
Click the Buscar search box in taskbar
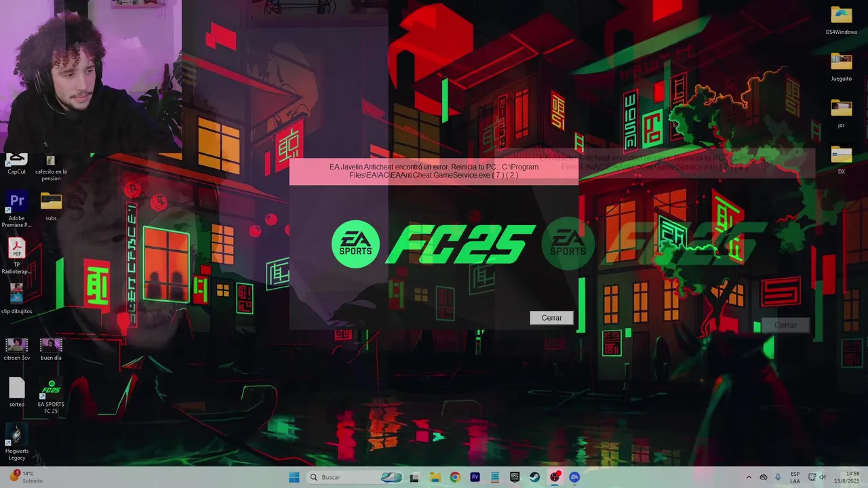coord(355,477)
